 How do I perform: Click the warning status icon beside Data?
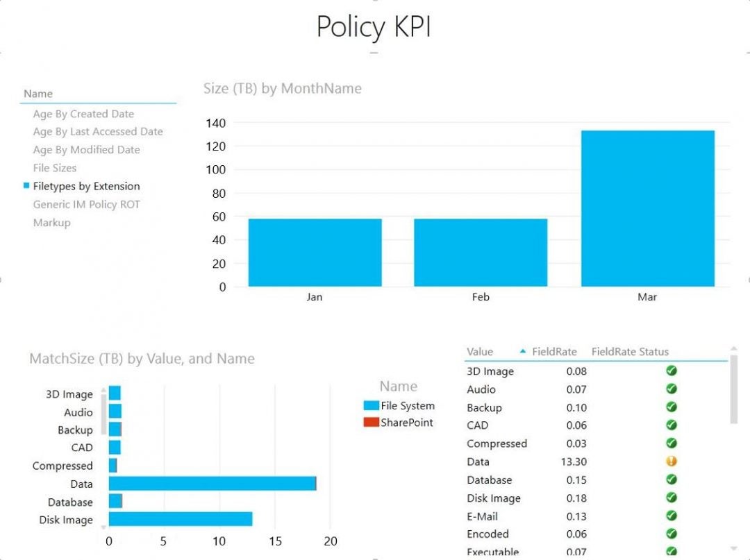point(671,461)
